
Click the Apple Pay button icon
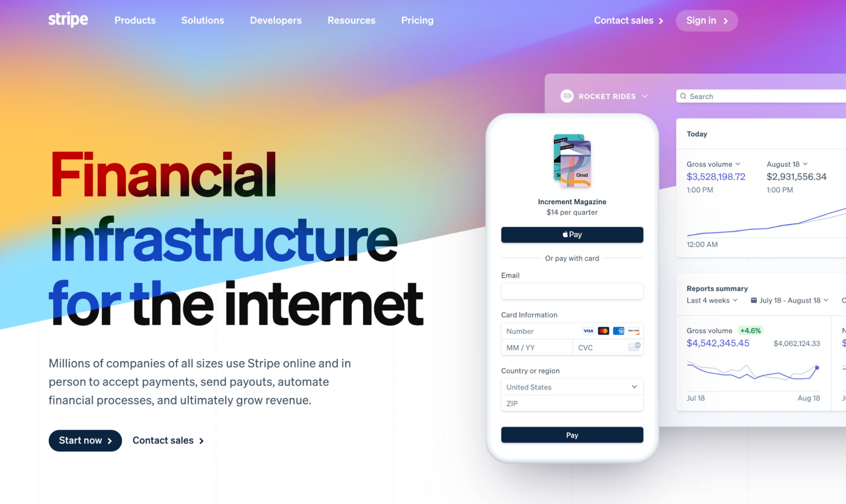click(x=565, y=234)
